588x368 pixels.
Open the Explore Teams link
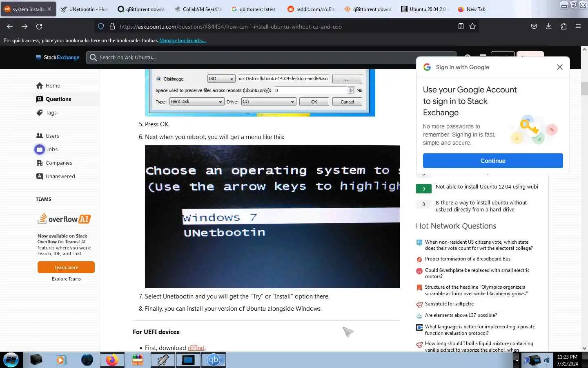point(66,279)
